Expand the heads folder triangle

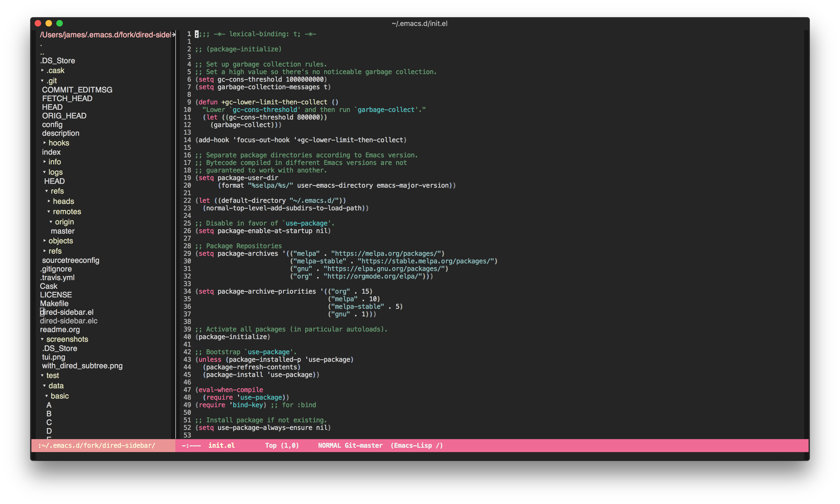(49, 201)
